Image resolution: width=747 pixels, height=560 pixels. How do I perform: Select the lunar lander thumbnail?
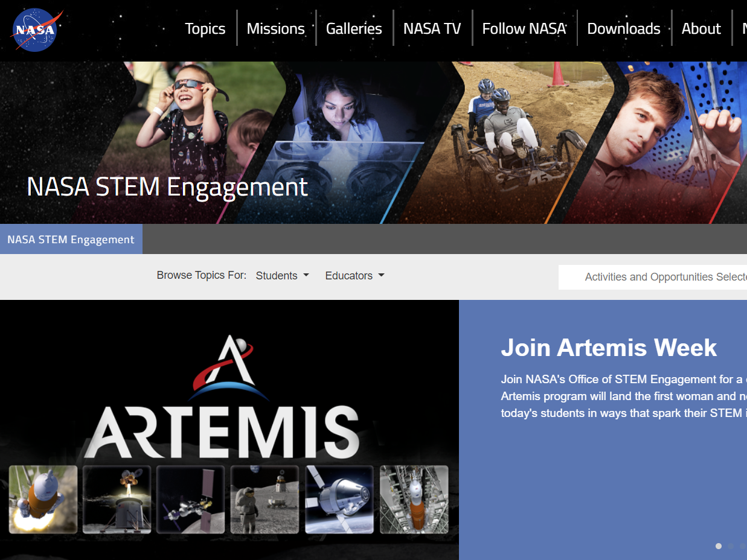pyautogui.click(x=117, y=499)
